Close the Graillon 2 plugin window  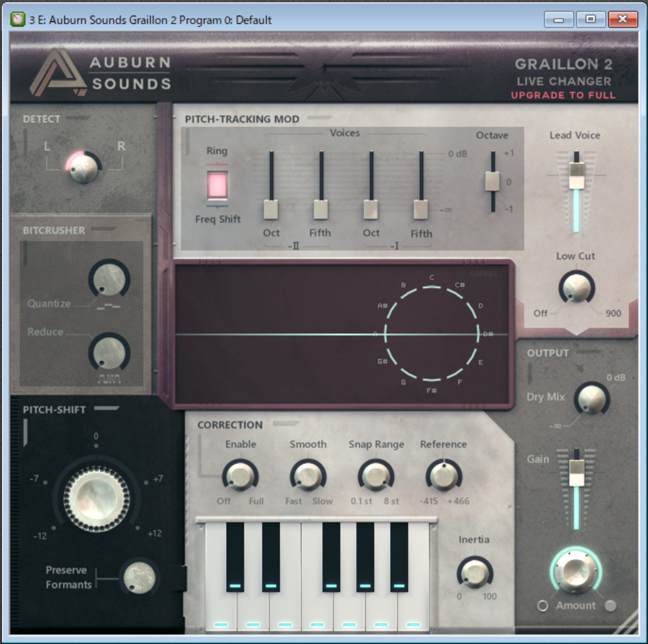[623, 19]
